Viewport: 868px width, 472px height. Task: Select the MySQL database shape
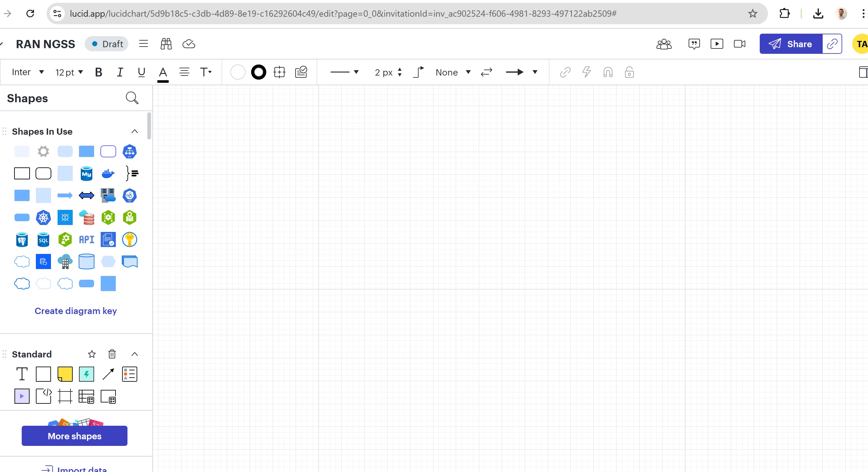[86, 173]
